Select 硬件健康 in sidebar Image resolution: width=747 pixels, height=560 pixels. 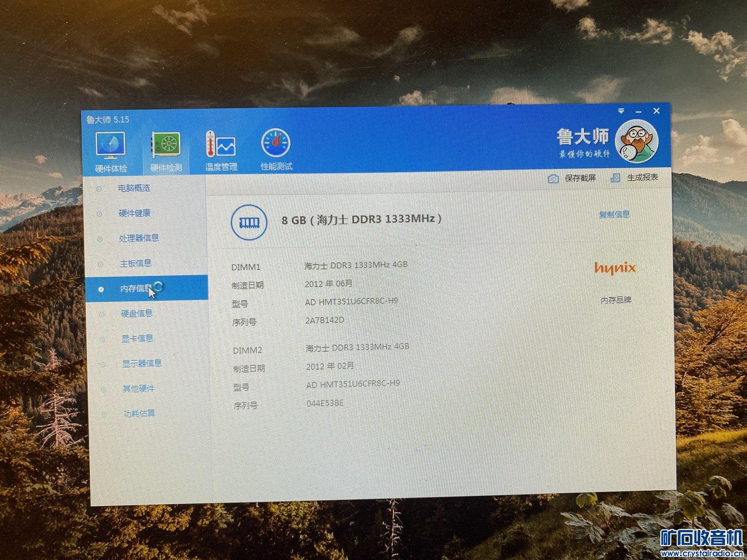pos(134,213)
